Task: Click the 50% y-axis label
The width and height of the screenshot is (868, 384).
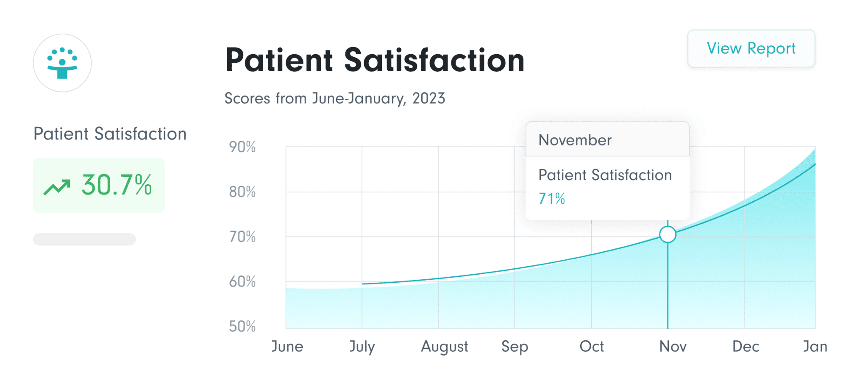Action: (x=242, y=326)
